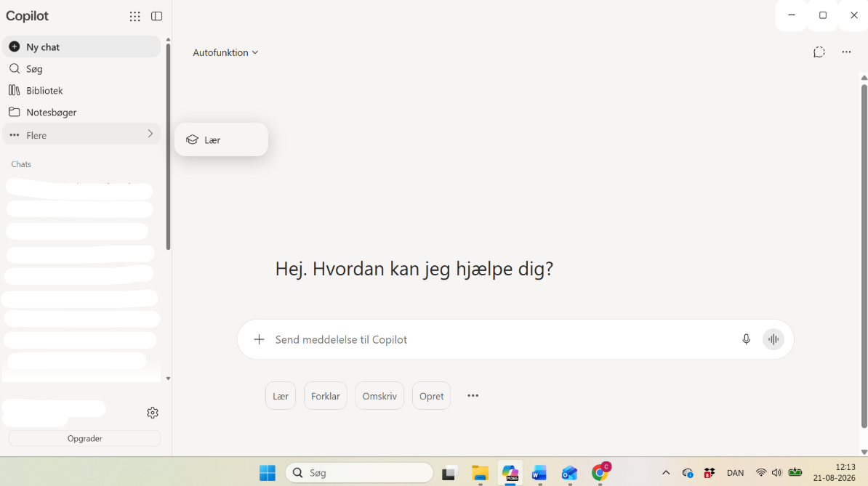Screen dimensions: 868x486
Task: Start voice mode with the waveform icon
Action: 773,339
